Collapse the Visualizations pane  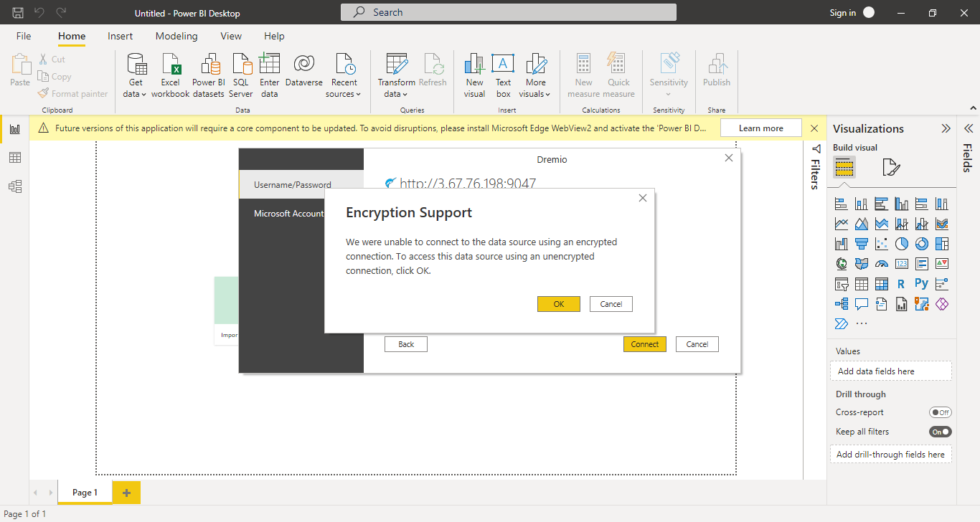[x=946, y=129]
